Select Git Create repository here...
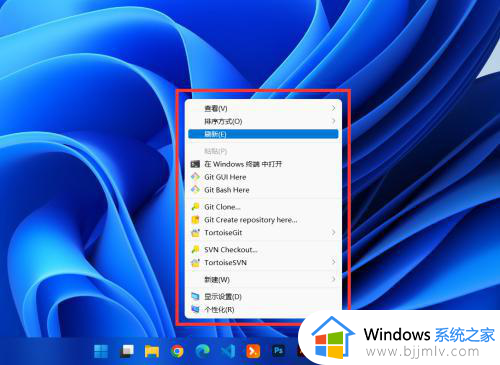Screen dimensions: 500x365 coord(263,220)
